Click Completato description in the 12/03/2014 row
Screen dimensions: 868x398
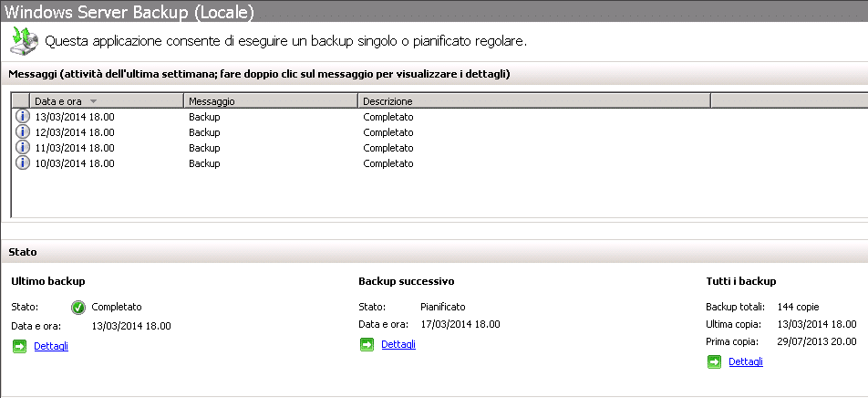click(388, 132)
